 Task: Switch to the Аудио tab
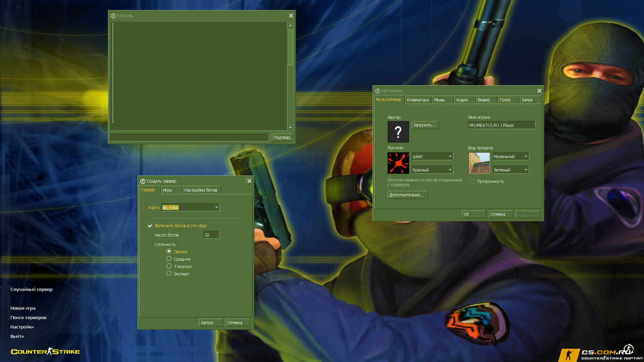(x=465, y=100)
